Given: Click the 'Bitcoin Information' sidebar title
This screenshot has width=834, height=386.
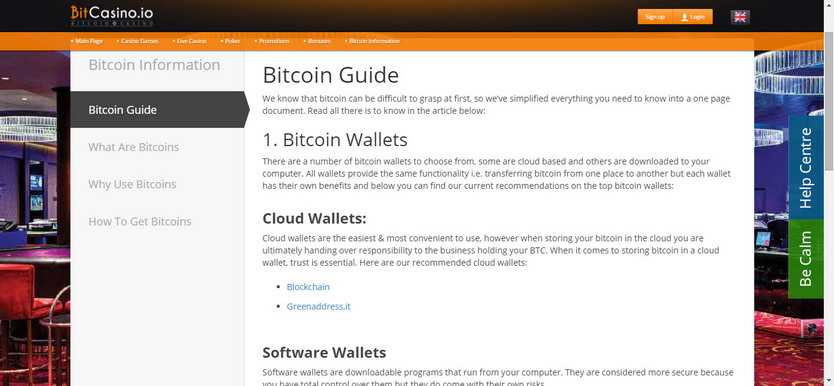Looking at the screenshot, I should [154, 65].
